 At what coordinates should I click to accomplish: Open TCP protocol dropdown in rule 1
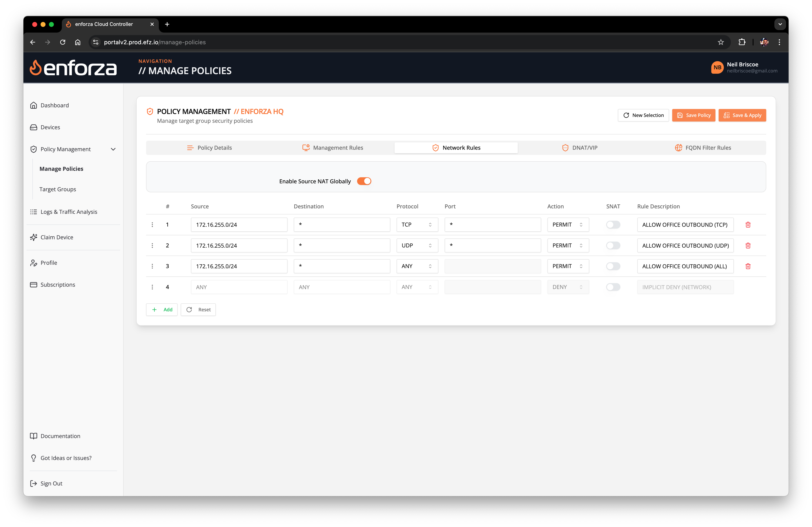[x=417, y=225]
